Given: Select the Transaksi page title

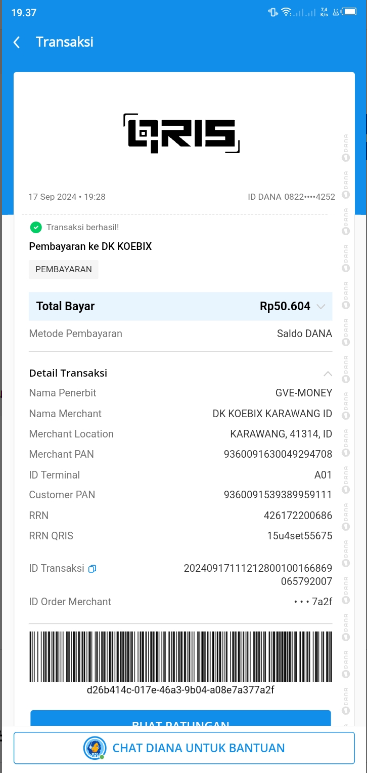Looking at the screenshot, I should [65, 42].
